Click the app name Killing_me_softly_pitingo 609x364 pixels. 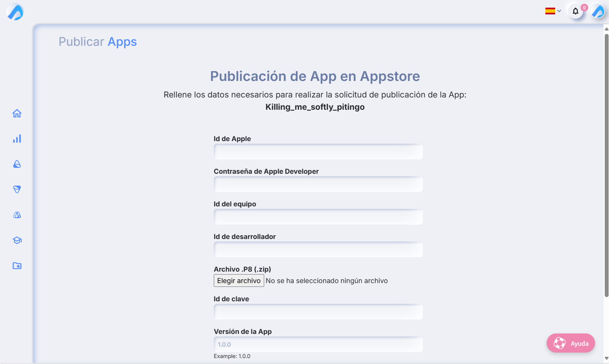315,107
